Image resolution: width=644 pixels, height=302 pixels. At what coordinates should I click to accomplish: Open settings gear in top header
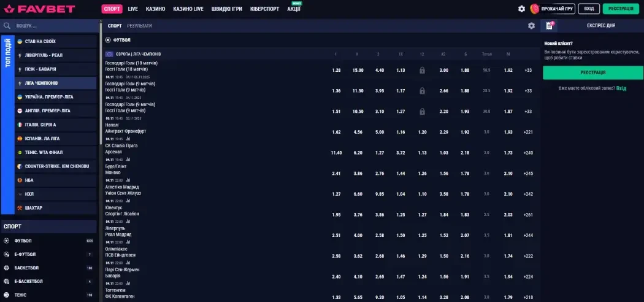pyautogui.click(x=521, y=9)
